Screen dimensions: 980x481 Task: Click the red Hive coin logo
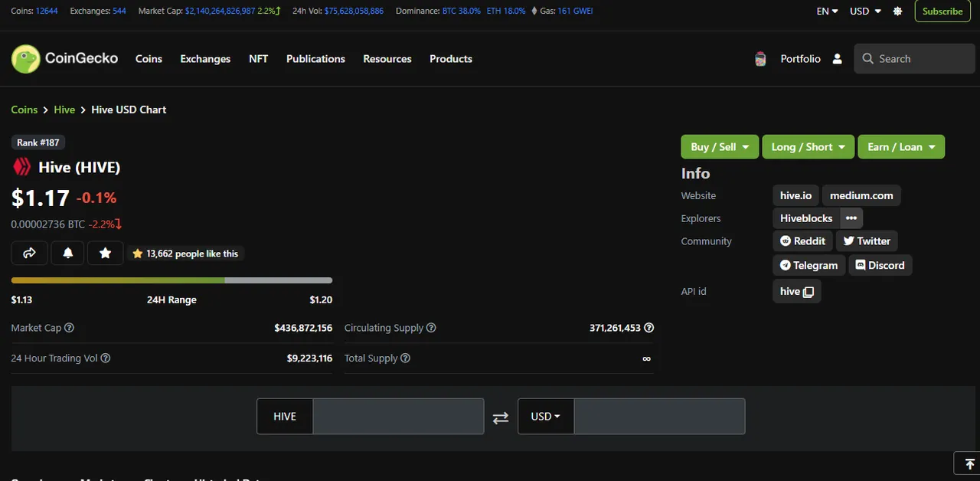point(21,167)
